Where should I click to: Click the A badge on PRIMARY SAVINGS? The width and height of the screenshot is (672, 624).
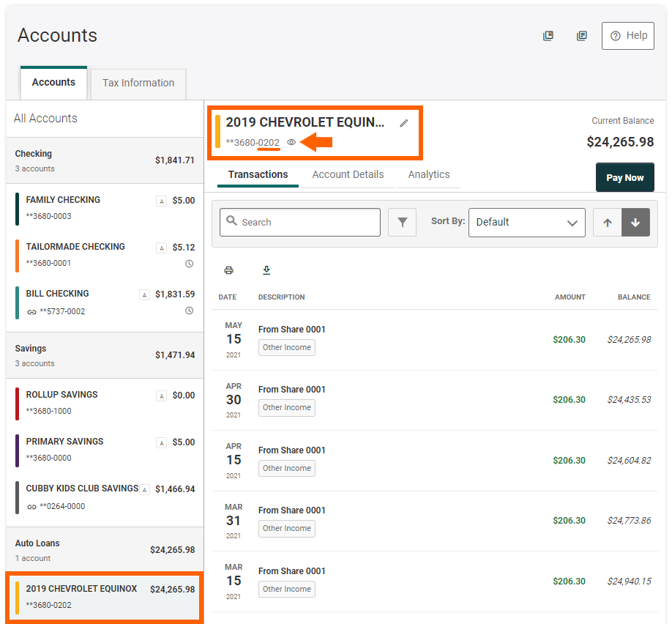161,442
